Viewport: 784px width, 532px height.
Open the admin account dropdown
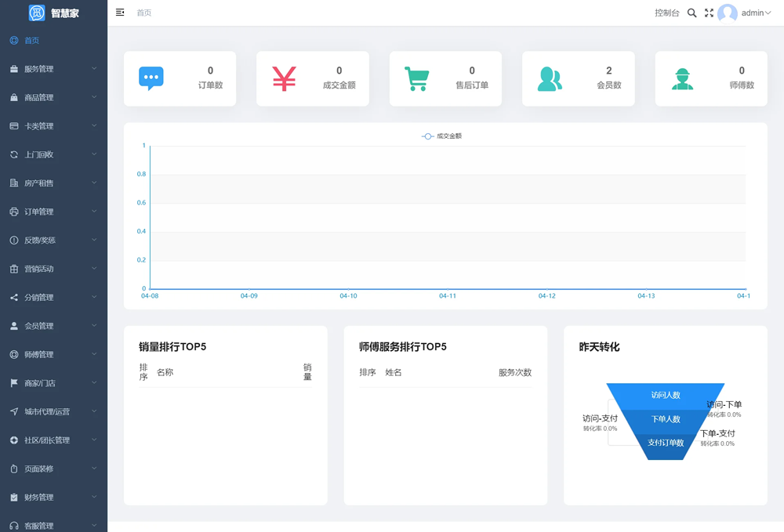click(x=757, y=13)
